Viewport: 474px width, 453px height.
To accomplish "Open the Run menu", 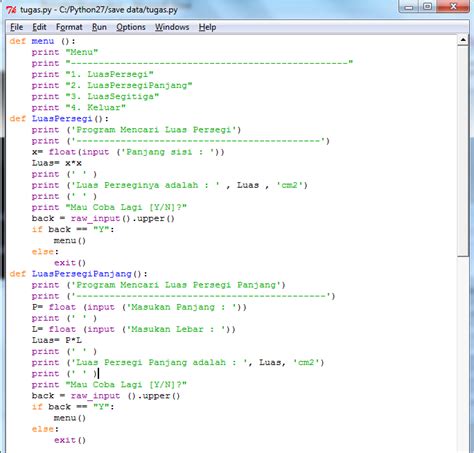I will pyautogui.click(x=99, y=27).
